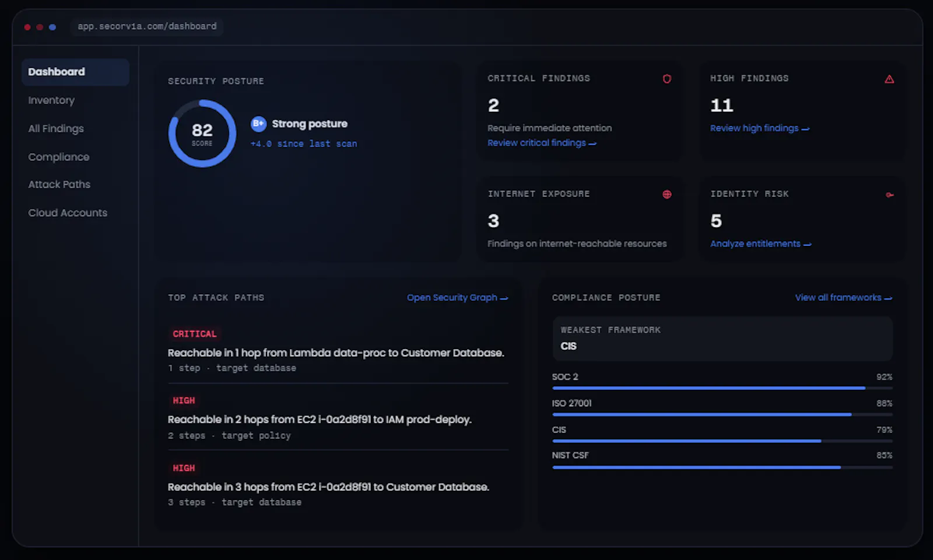Screen dimensions: 933x560
Task: Click the app.secorvia.com/dashboard address bar
Action: tap(147, 26)
